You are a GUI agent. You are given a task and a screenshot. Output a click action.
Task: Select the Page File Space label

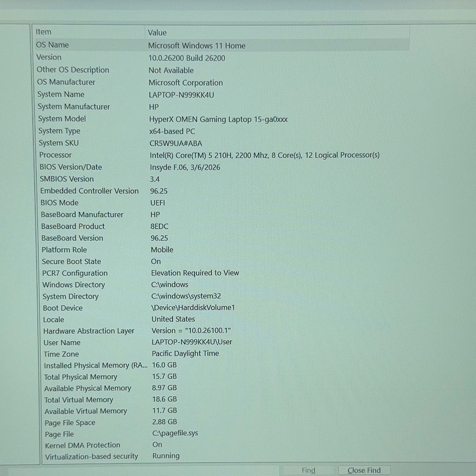point(70,423)
